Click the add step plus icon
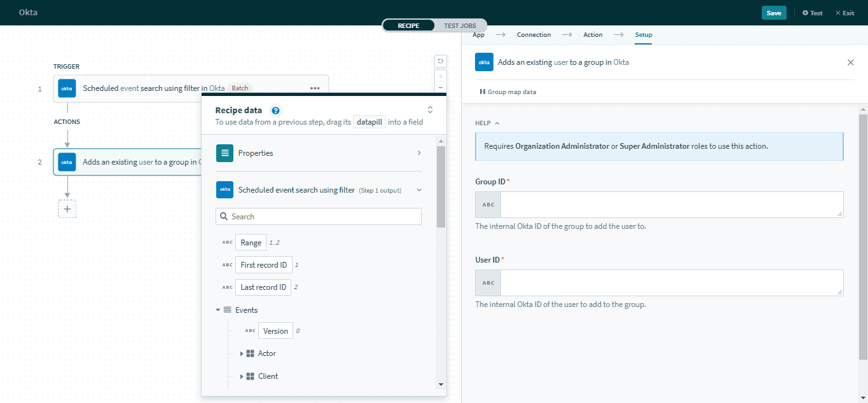 [67, 208]
